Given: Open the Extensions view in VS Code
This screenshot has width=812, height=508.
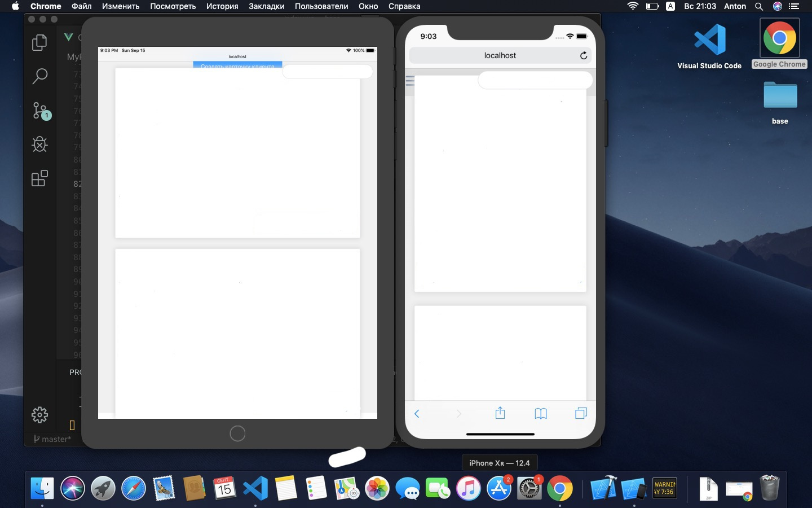Looking at the screenshot, I should pyautogui.click(x=39, y=178).
